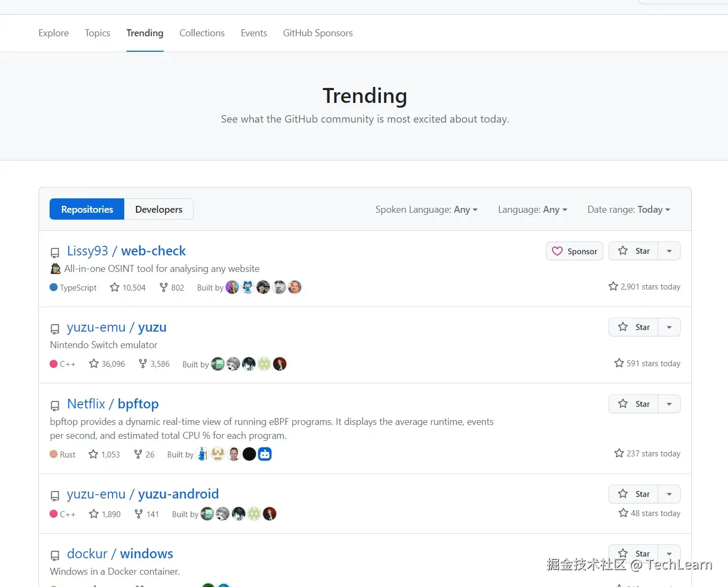Open the Events tab
The image size is (728, 587).
(254, 33)
